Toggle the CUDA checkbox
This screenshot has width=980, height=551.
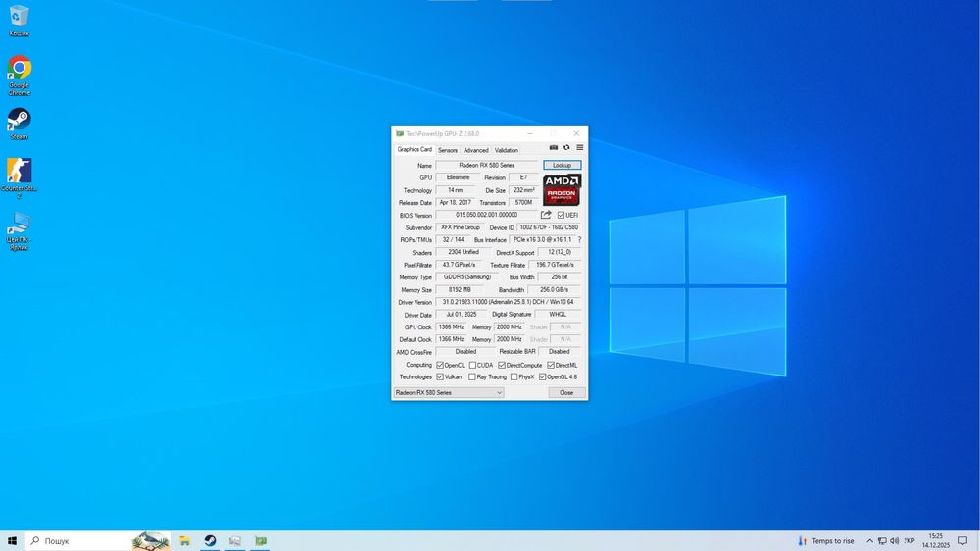(472, 365)
